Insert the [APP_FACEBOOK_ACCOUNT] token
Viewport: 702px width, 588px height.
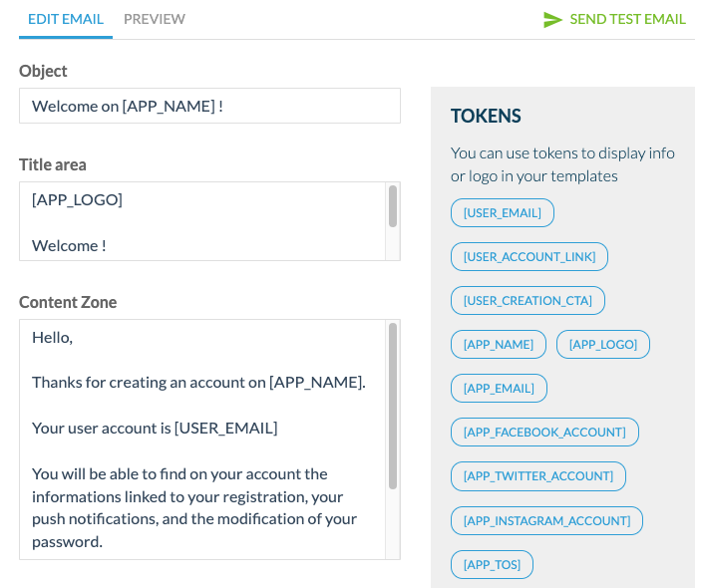click(544, 433)
